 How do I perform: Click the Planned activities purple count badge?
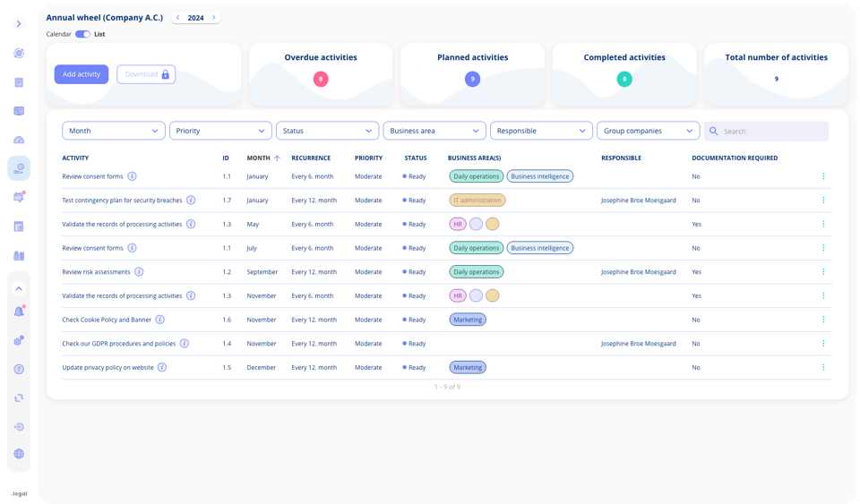pyautogui.click(x=473, y=80)
